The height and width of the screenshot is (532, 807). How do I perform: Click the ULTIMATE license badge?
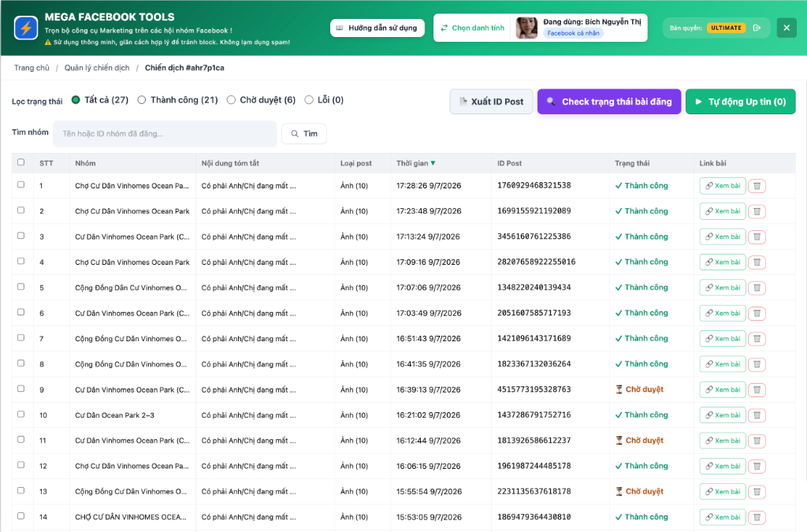(x=726, y=28)
